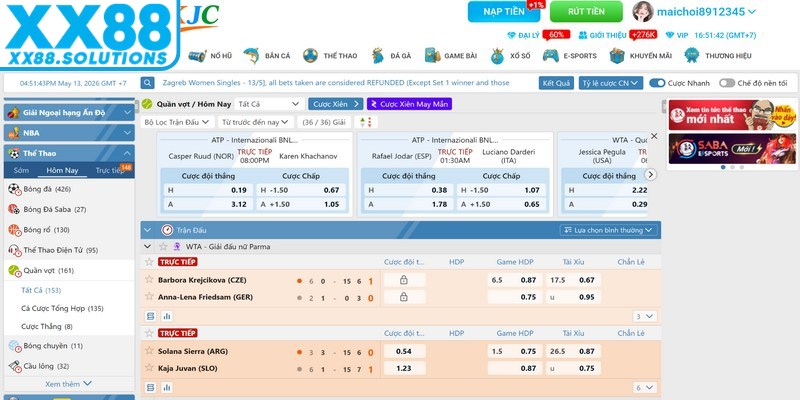The width and height of the screenshot is (800, 400).
Task: Favorite Kaja Juvan with the star
Action: coord(149,367)
